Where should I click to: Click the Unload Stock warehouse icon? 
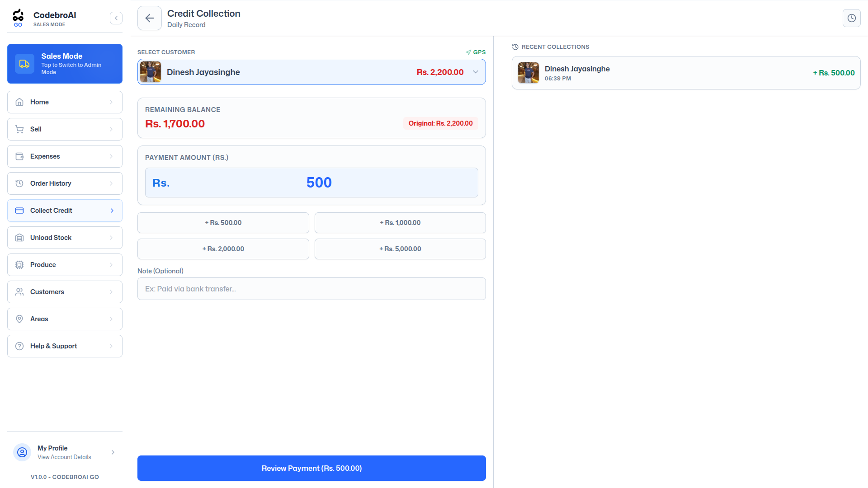(x=19, y=238)
